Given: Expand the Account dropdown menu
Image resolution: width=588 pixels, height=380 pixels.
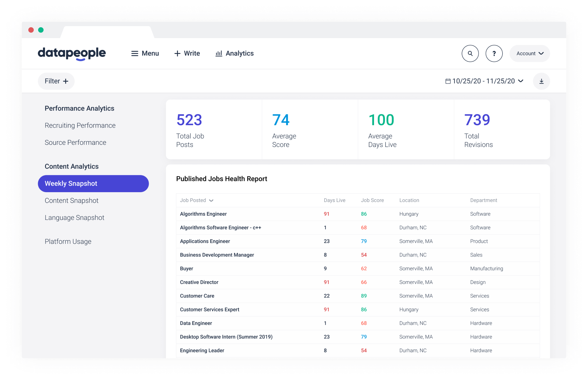Looking at the screenshot, I should tap(530, 54).
